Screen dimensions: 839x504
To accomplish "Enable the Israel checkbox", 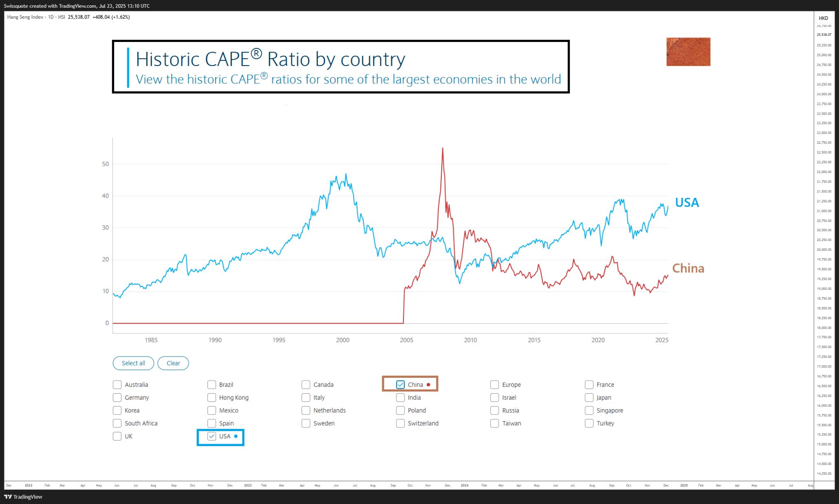I will point(495,397).
